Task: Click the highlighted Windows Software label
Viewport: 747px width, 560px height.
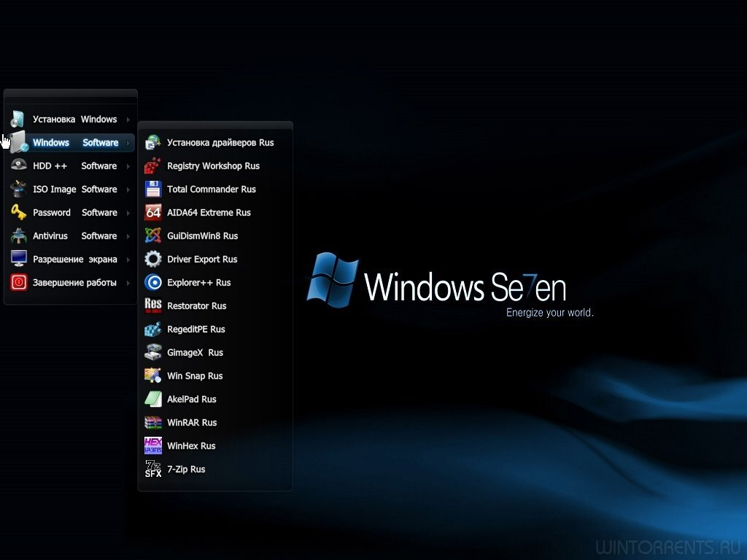Action: pos(76,142)
